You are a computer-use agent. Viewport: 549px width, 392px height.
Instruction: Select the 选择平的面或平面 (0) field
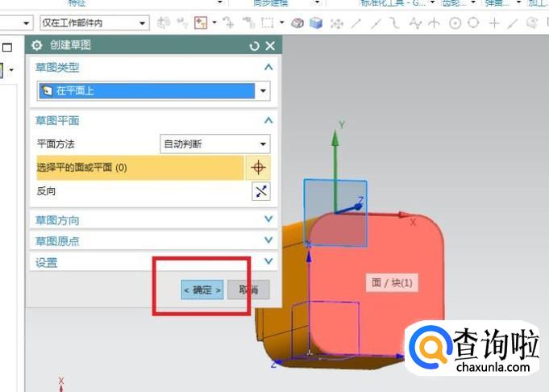tap(140, 168)
